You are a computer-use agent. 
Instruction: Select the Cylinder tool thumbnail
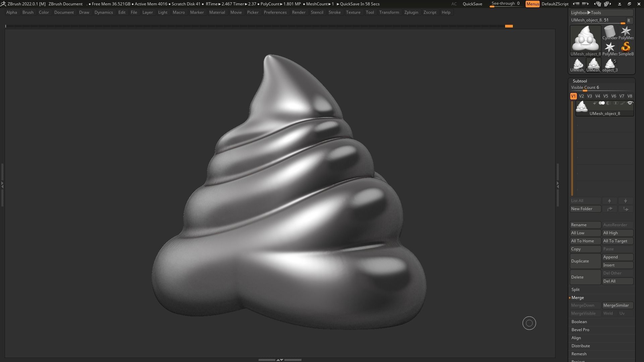(609, 33)
